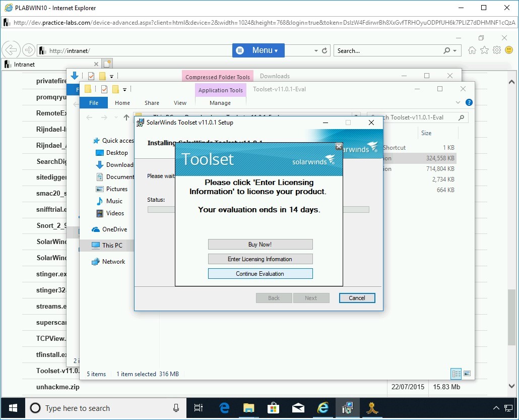Viewport: 519px width, 420px height.
Task: Open Explorer help question mark icon
Action: click(x=469, y=102)
